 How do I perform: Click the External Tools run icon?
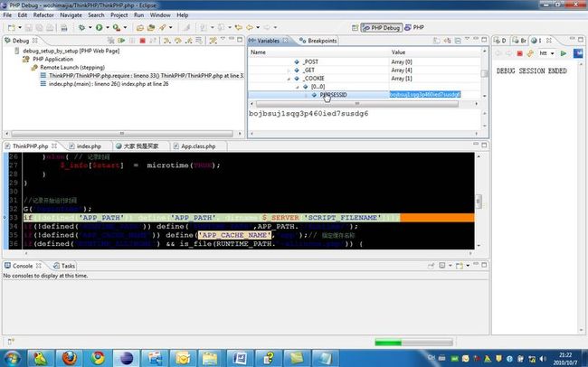(x=117, y=27)
